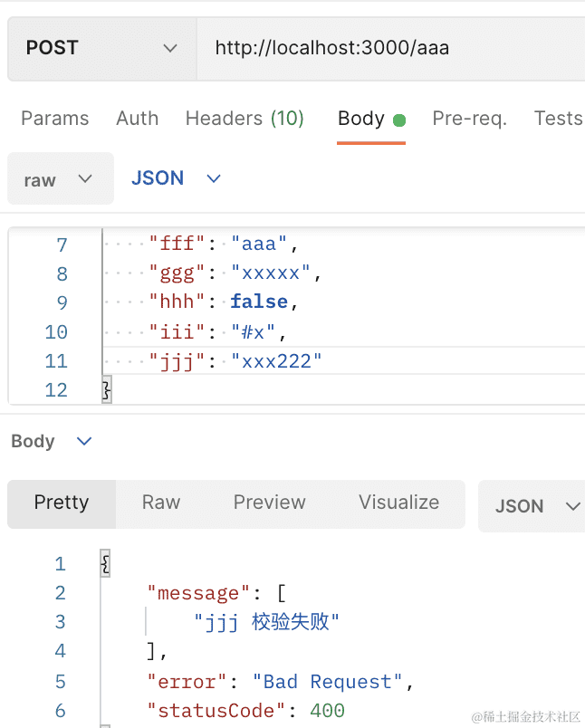
Task: Click the false value on line 9
Action: pyautogui.click(x=258, y=302)
